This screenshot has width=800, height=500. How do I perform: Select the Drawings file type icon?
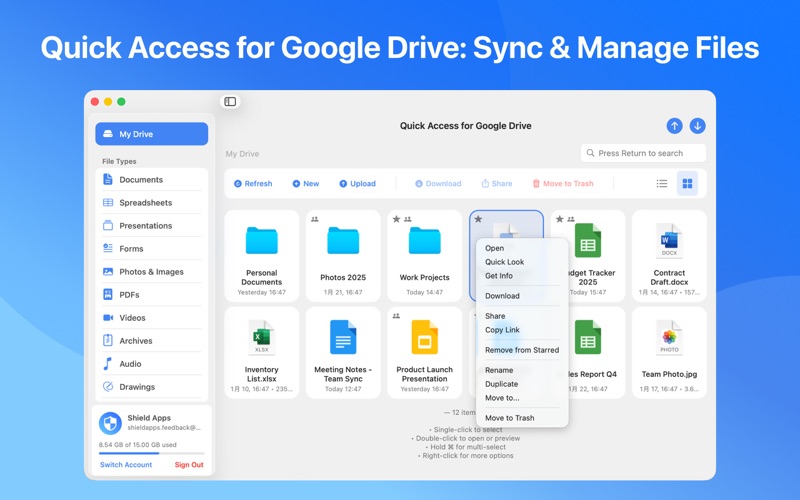pos(108,386)
